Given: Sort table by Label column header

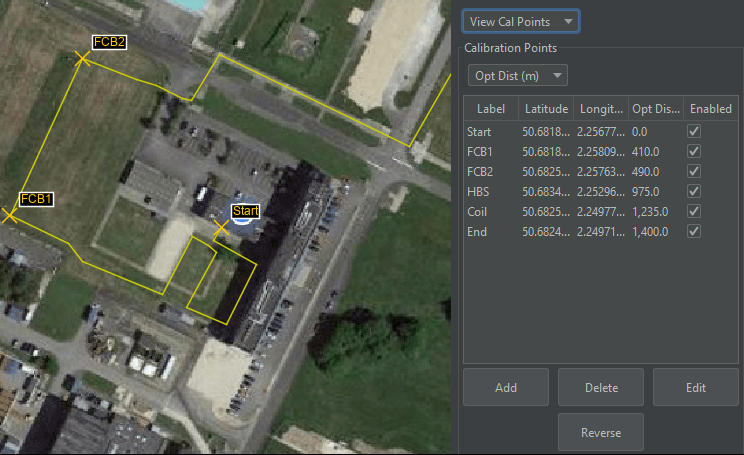Looking at the screenshot, I should (x=491, y=108).
